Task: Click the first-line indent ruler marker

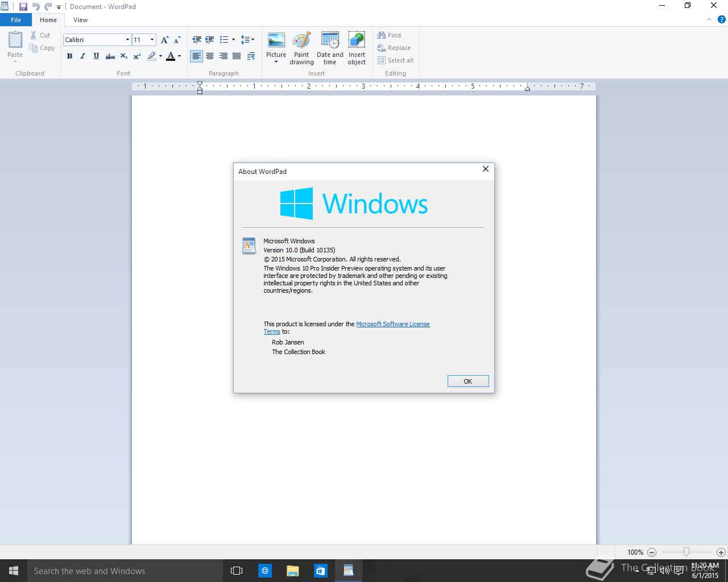Action: point(200,84)
